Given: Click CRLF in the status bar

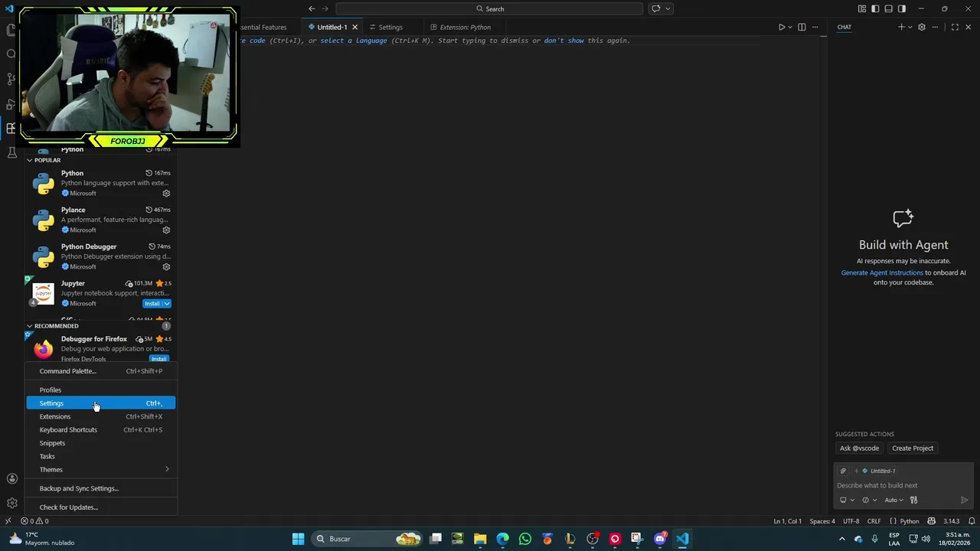Looking at the screenshot, I should [874, 521].
